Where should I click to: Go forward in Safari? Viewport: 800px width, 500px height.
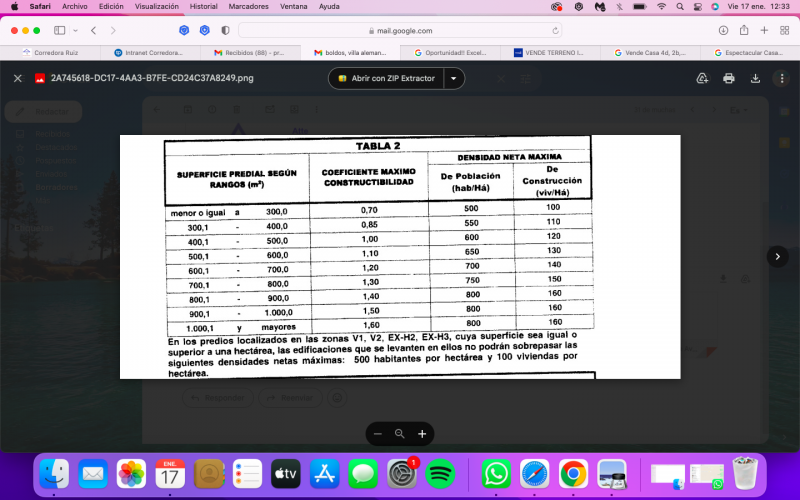pos(113,31)
